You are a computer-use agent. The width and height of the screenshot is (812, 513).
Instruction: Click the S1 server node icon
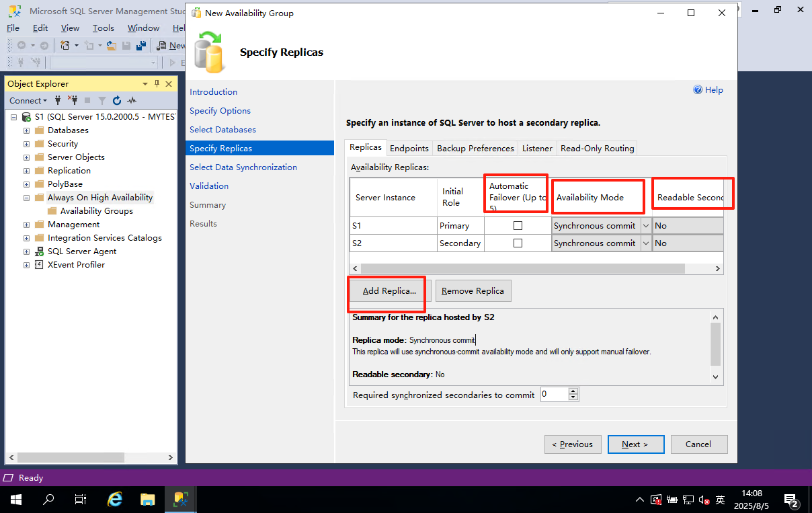pos(26,116)
